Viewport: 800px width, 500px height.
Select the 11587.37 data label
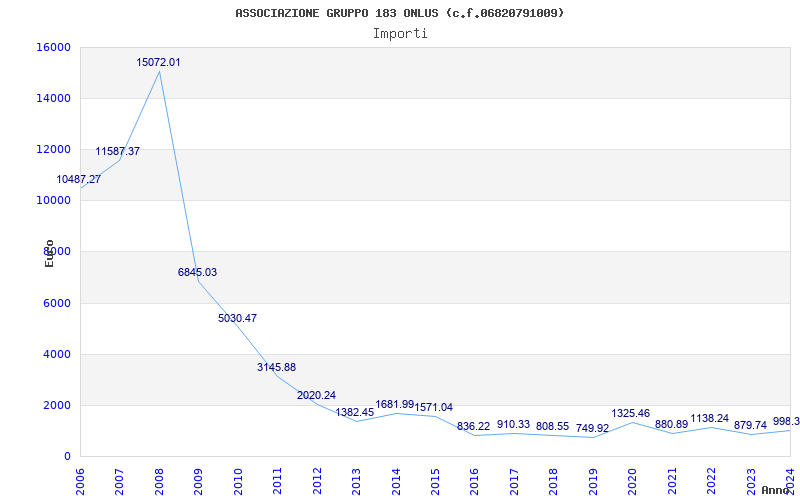click(117, 152)
